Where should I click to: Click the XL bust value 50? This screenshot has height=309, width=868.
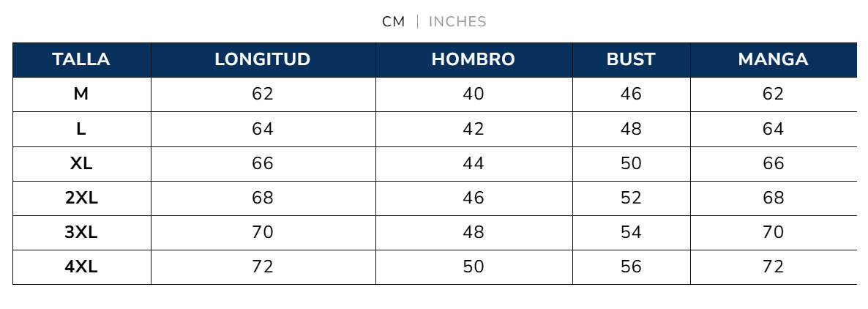631,163
